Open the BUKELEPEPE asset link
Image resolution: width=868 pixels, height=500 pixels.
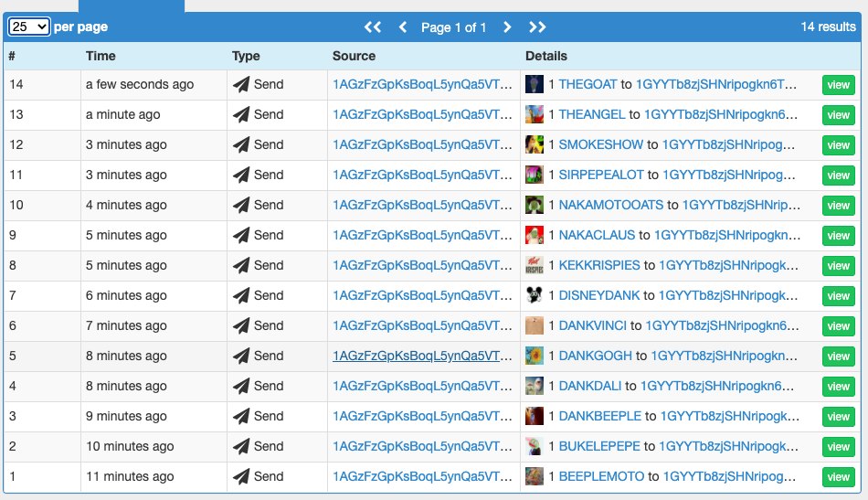(x=599, y=446)
